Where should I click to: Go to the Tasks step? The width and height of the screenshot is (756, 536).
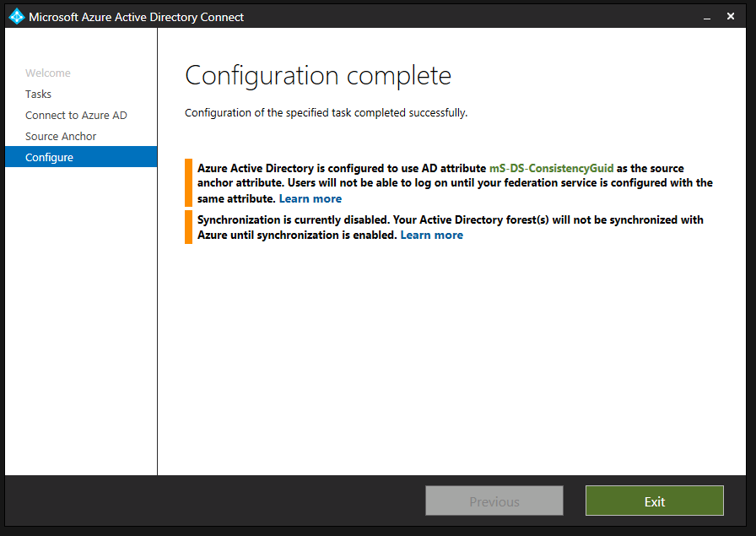(38, 95)
